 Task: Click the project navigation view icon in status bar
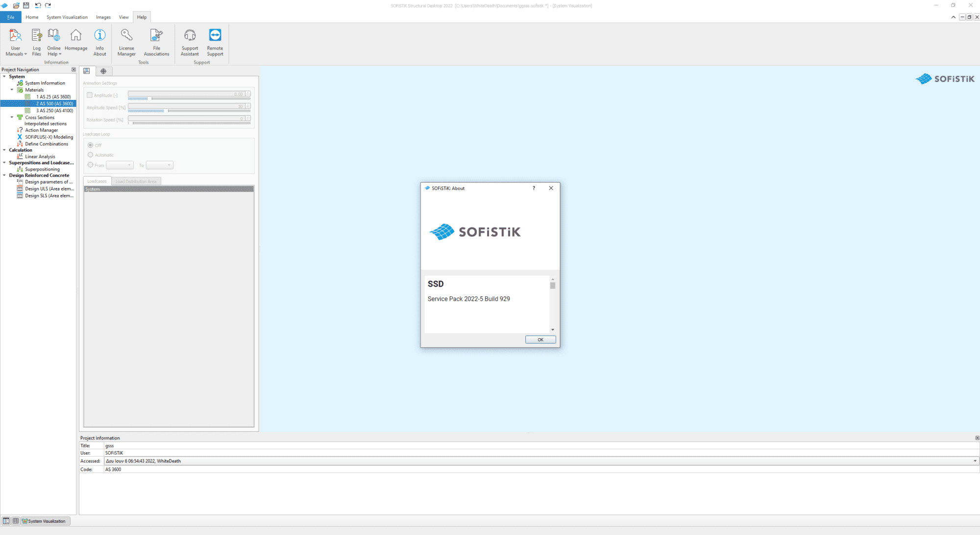(x=6, y=521)
